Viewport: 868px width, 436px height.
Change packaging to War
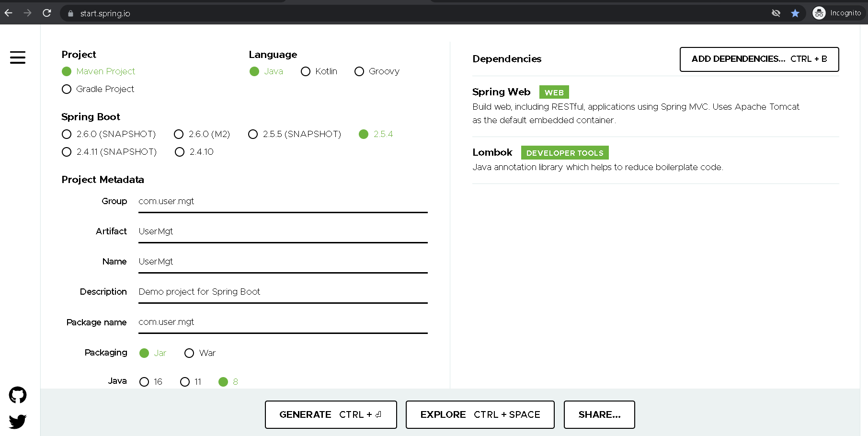click(189, 353)
